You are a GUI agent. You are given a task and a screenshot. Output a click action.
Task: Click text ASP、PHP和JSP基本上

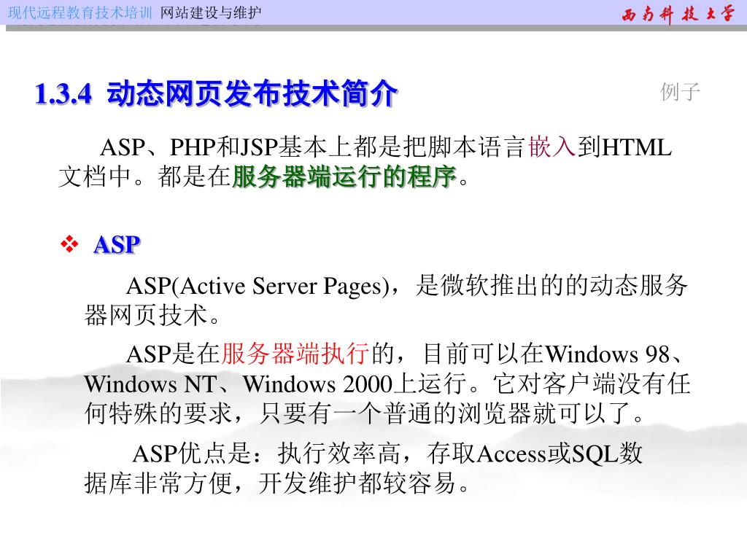pyautogui.click(x=226, y=147)
